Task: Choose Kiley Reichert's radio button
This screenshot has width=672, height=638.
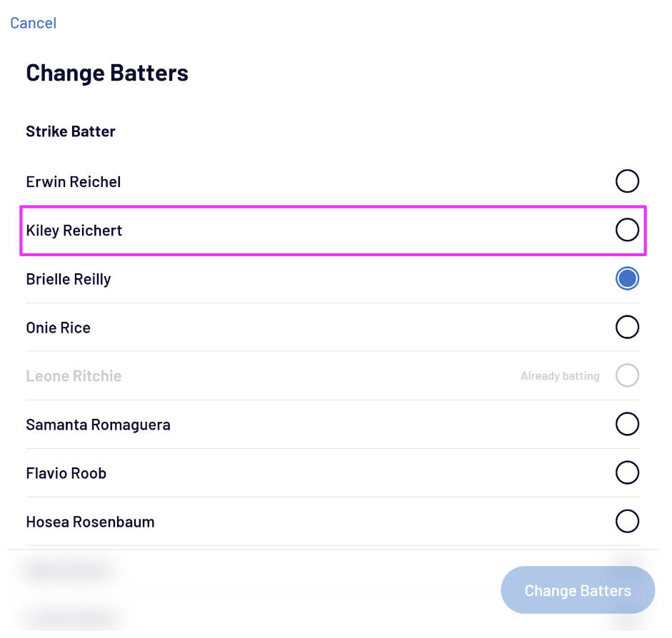Action: point(627,230)
